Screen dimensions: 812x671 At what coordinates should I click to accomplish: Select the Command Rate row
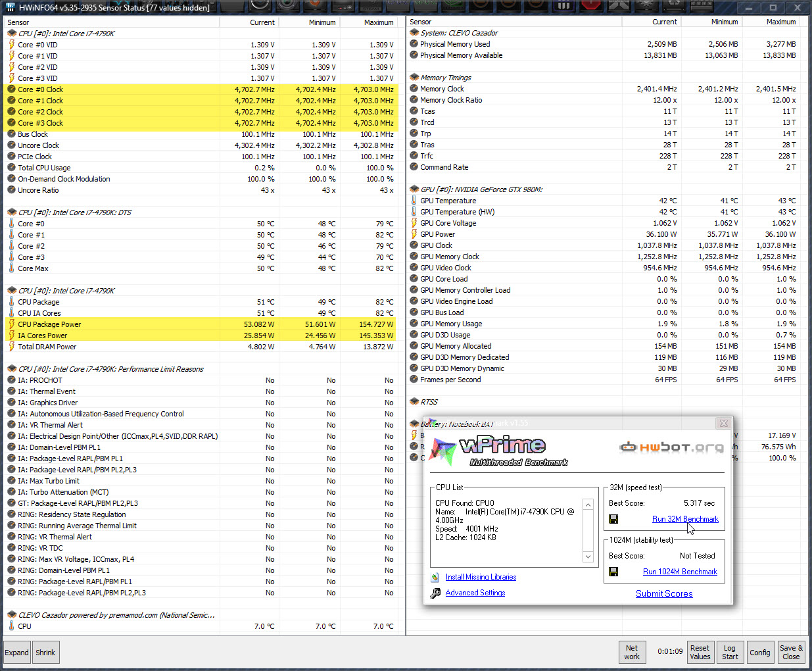604,167
